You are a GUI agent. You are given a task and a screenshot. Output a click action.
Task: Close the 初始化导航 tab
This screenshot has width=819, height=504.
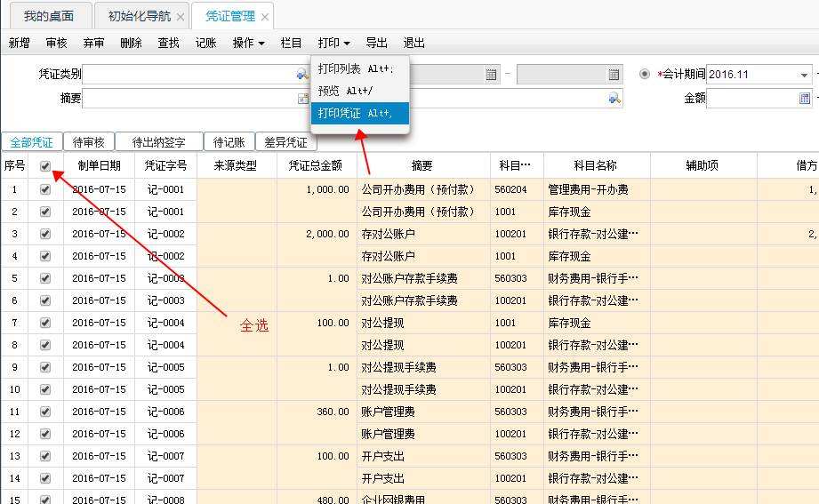pyautogui.click(x=181, y=17)
